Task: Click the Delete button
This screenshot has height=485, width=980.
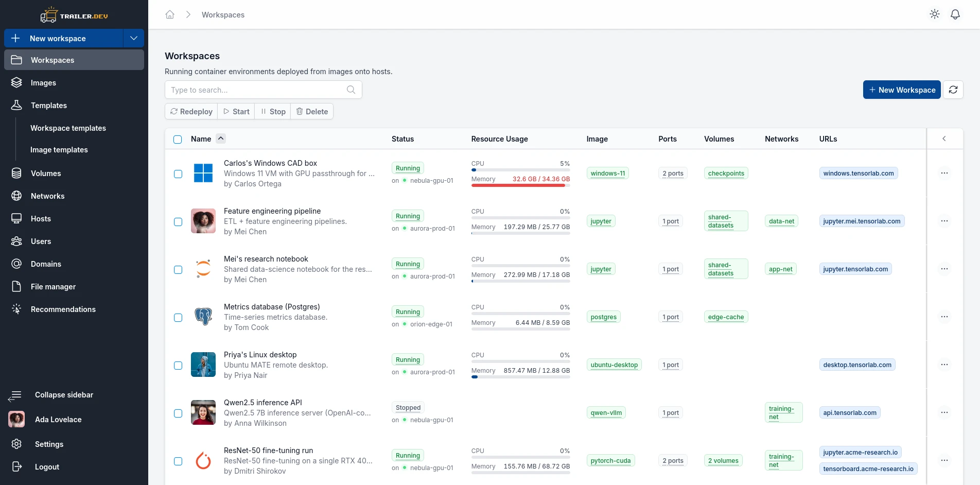Action: (312, 111)
